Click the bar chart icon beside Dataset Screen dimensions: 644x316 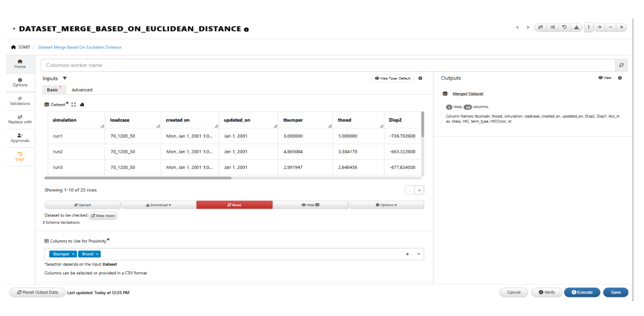82,104
